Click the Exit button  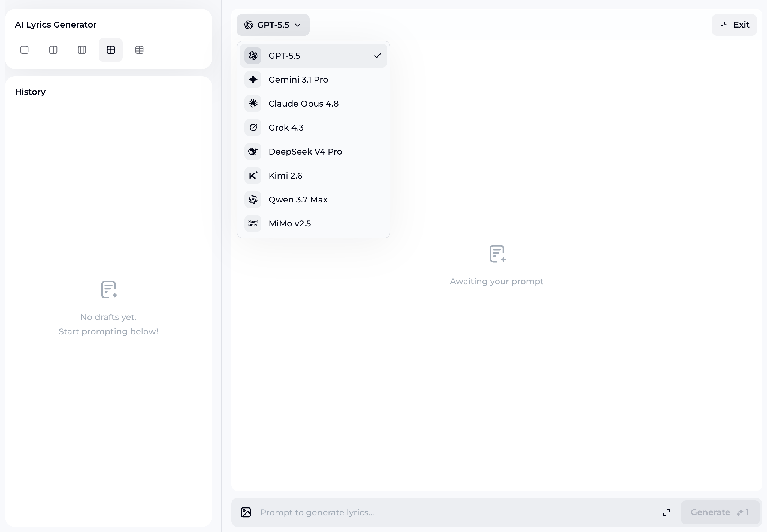734,25
